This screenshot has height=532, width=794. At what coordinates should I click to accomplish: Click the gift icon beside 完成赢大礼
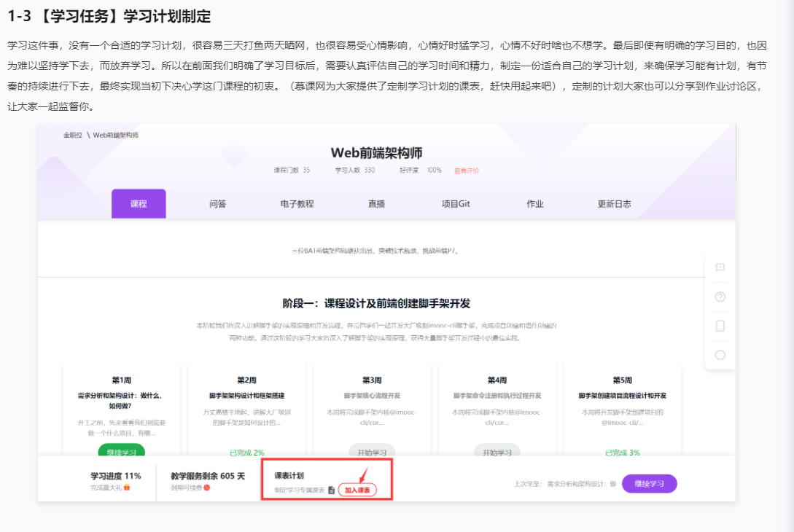127,487
